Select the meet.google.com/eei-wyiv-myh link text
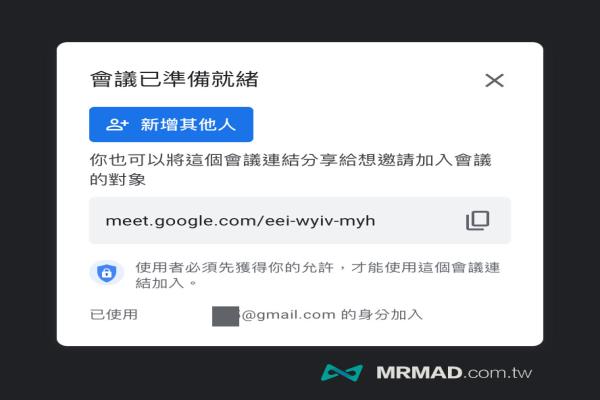The width and height of the screenshot is (600, 400). tap(240, 221)
